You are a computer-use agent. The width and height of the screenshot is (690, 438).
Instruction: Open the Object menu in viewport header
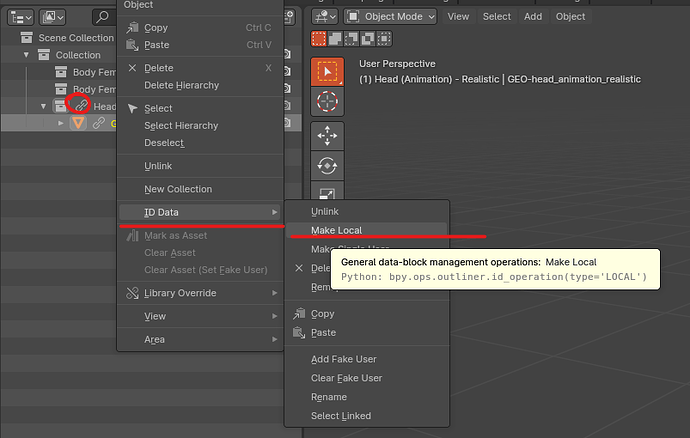pyautogui.click(x=570, y=17)
